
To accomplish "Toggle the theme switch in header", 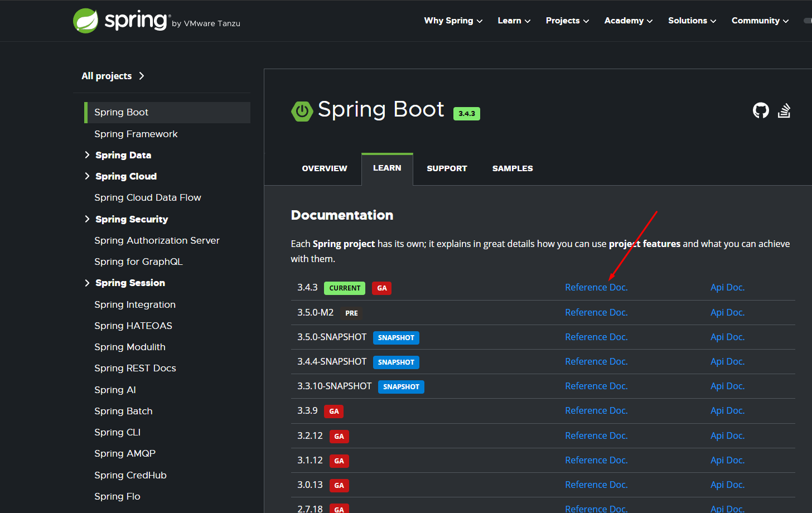I will point(808,21).
